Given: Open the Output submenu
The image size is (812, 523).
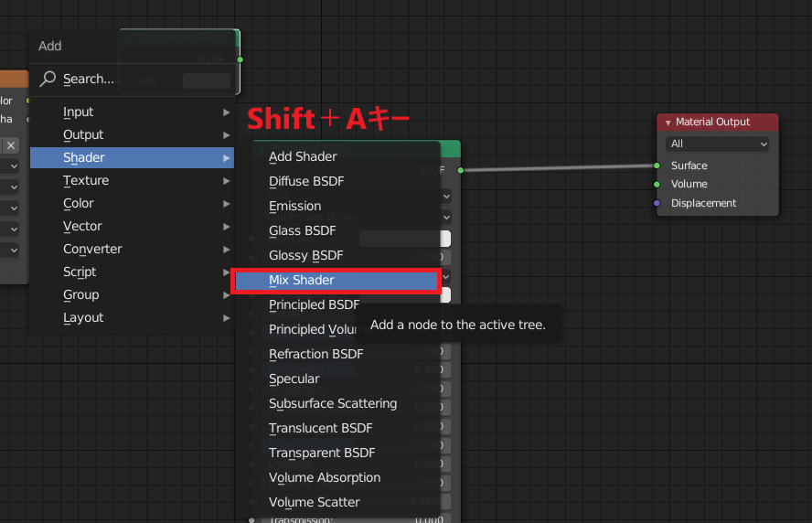Looking at the screenshot, I should [132, 134].
